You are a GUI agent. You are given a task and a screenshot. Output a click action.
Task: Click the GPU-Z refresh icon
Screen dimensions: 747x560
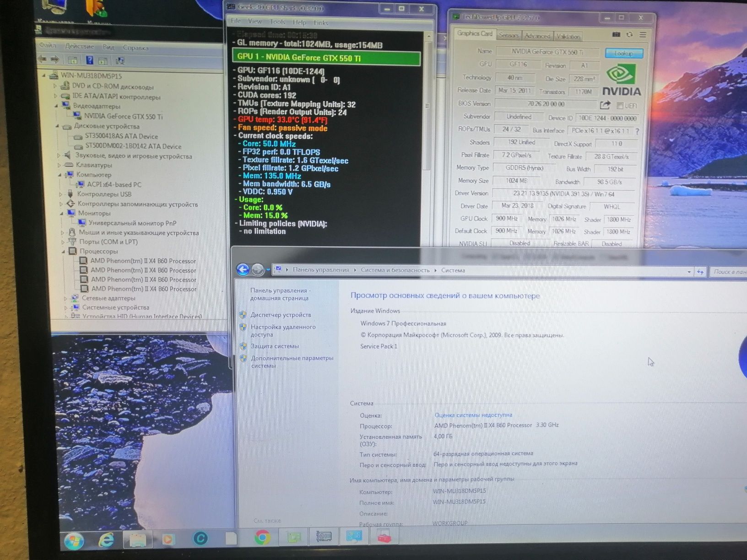(630, 34)
